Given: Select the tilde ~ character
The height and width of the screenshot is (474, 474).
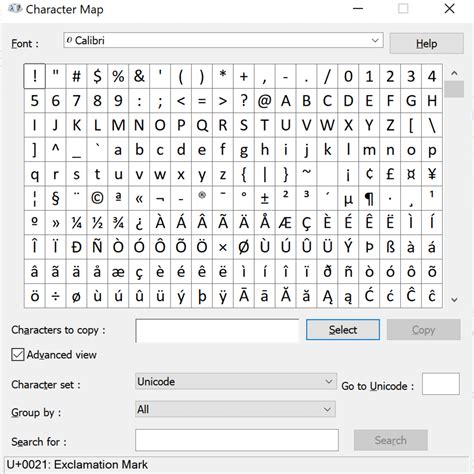Looking at the screenshot, I should point(306,174).
